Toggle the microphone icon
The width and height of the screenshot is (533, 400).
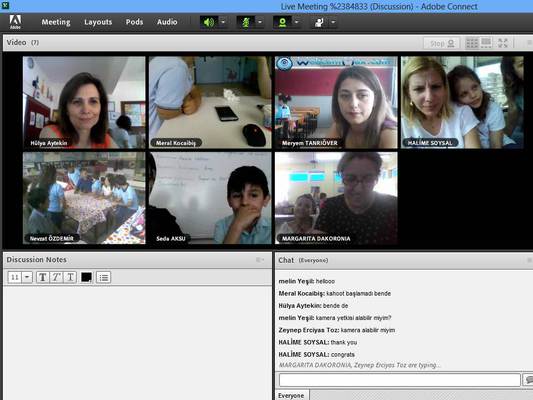pos(245,22)
